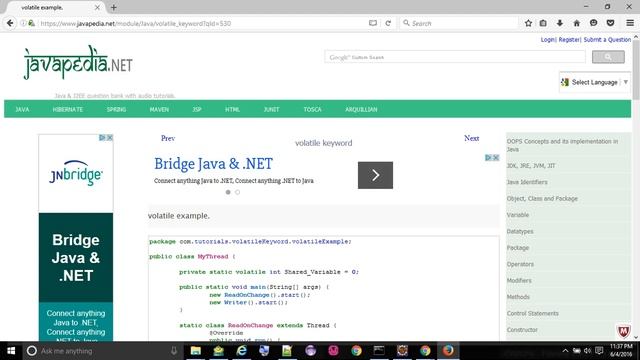Open the downloads arrow icon
The height and width of the screenshot is (360, 640).
560,23
